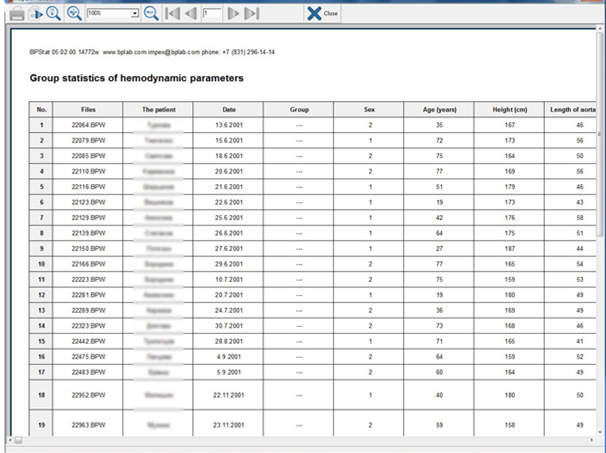This screenshot has width=606, height=453.
Task: Click date cell 4.9.2001
Action: pyautogui.click(x=229, y=357)
